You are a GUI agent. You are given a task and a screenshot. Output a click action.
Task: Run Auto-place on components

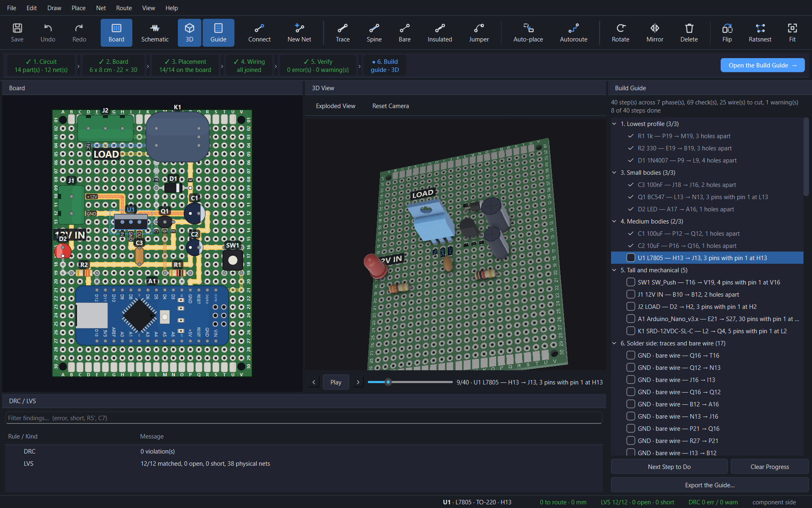pyautogui.click(x=528, y=33)
